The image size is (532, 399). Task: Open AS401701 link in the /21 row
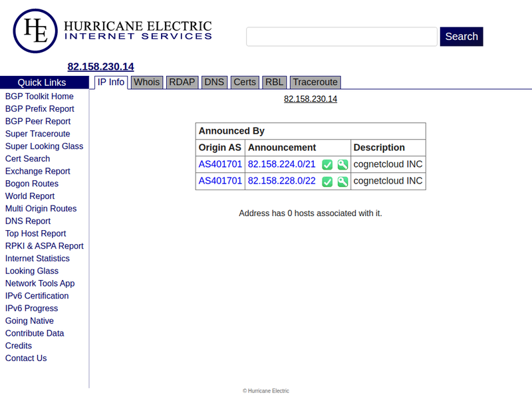[220, 164]
